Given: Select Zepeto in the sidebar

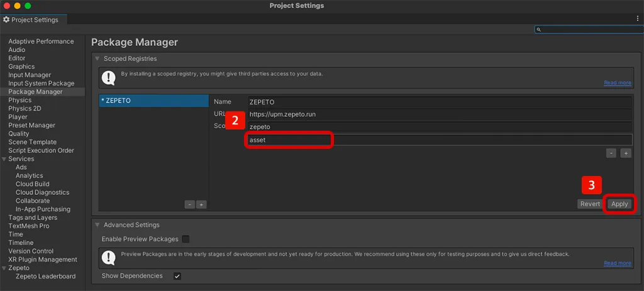Looking at the screenshot, I should (19, 268).
